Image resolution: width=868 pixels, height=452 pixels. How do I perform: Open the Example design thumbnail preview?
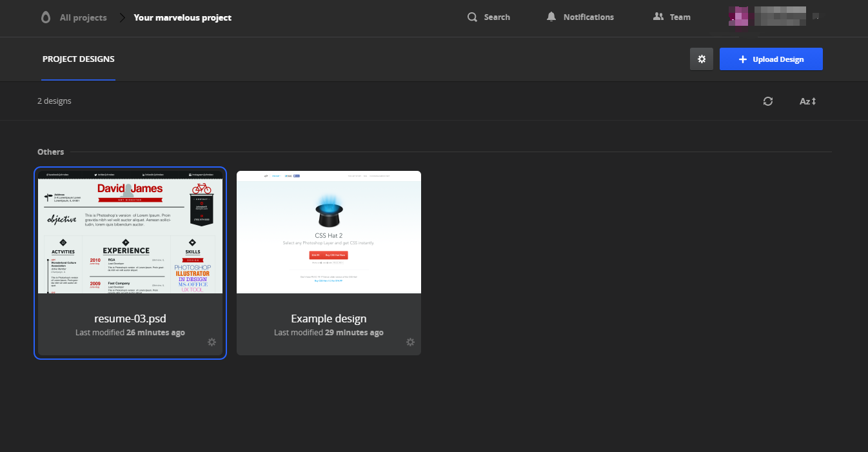329,232
